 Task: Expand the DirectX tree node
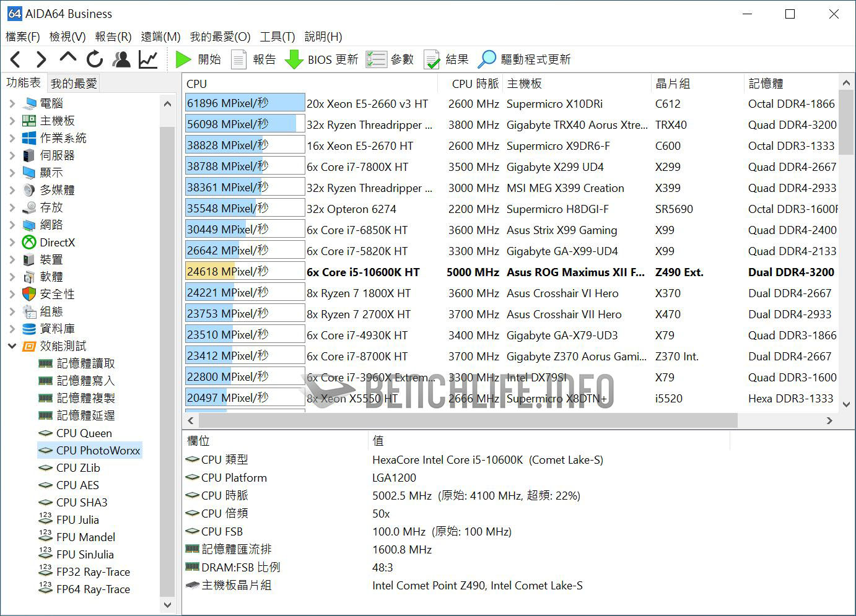[x=12, y=242]
